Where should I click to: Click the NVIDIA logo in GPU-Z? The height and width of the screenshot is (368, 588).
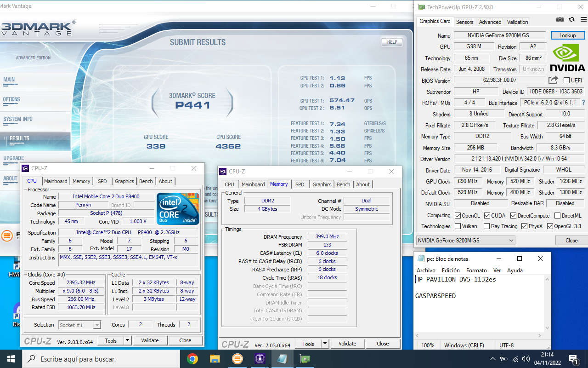click(x=567, y=57)
